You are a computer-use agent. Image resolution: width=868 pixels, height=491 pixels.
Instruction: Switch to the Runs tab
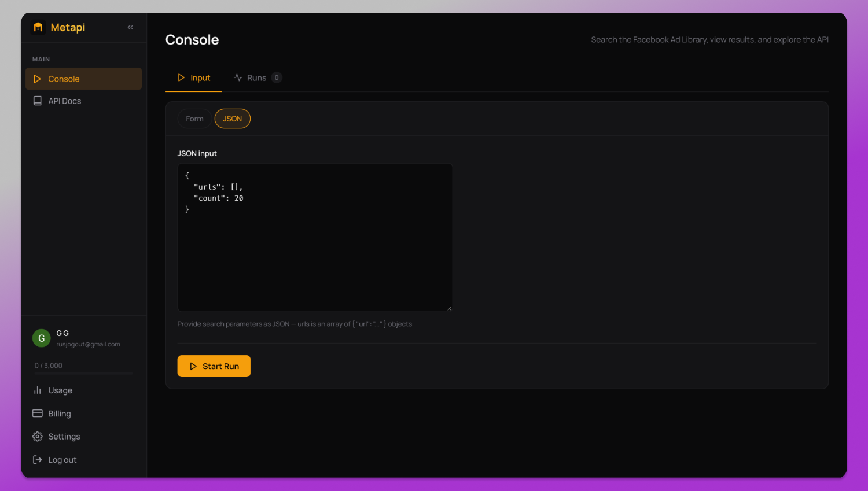(x=258, y=77)
